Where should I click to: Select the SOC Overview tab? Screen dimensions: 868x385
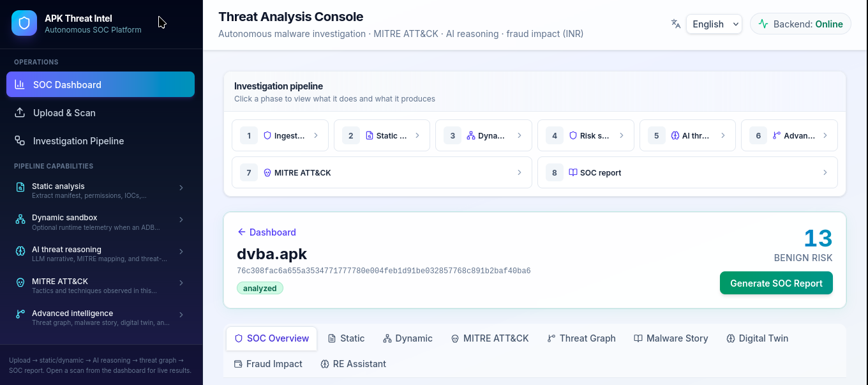coord(271,338)
